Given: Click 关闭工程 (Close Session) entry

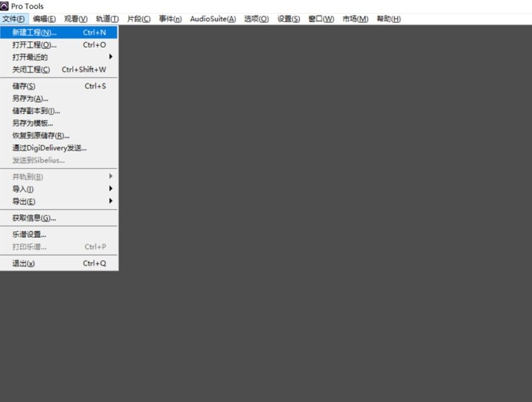Looking at the screenshot, I should [31, 69].
